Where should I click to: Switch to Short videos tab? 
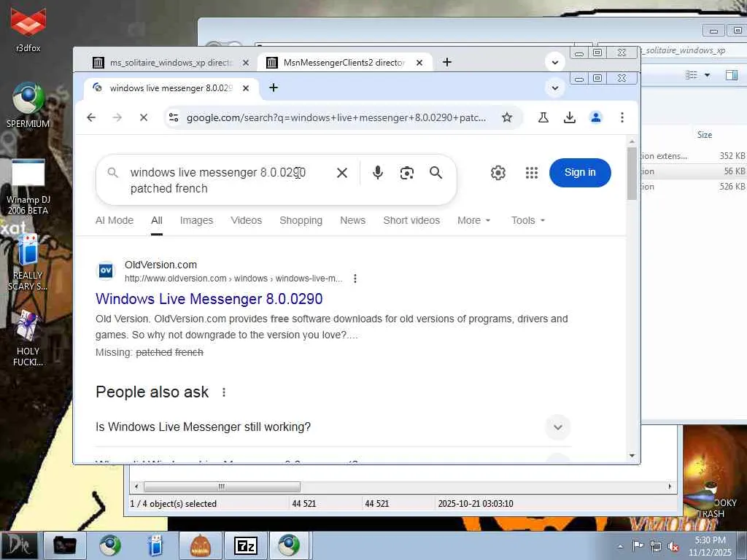411,220
